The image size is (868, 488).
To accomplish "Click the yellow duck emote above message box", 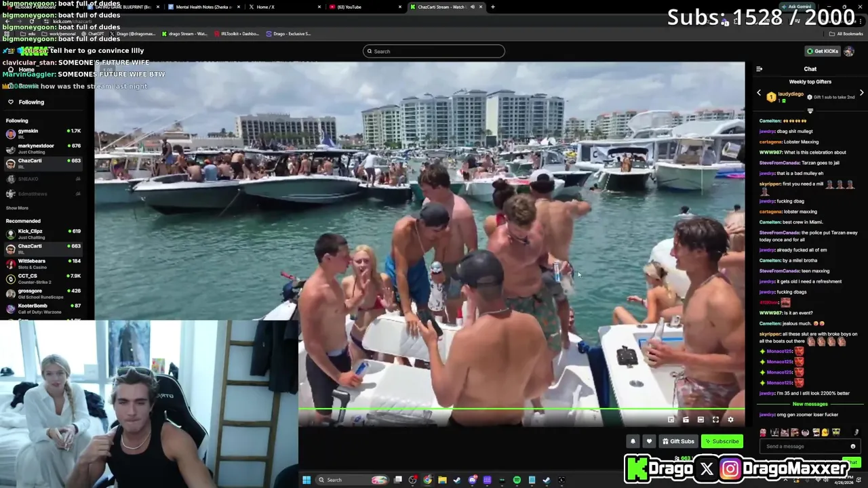I will point(825,432).
